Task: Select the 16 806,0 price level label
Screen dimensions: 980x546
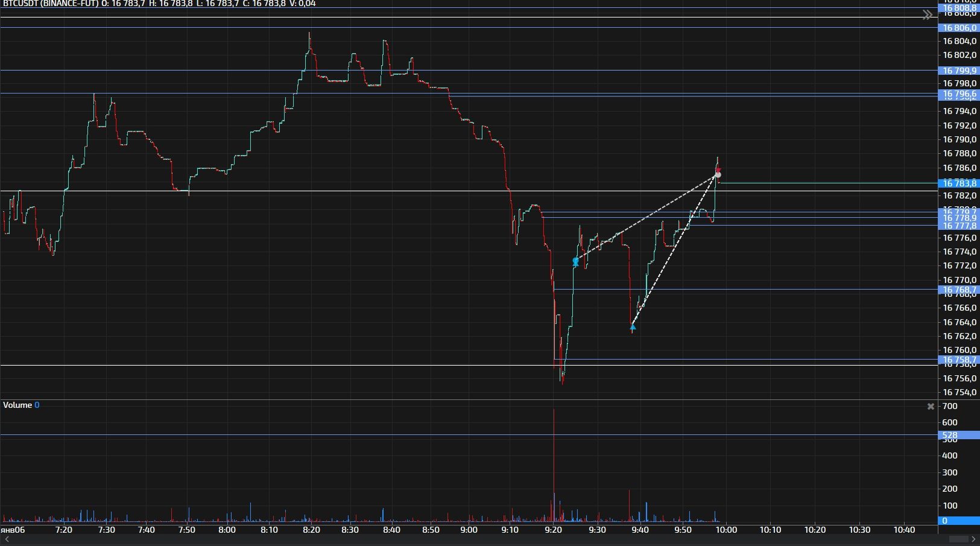Action: (959, 28)
